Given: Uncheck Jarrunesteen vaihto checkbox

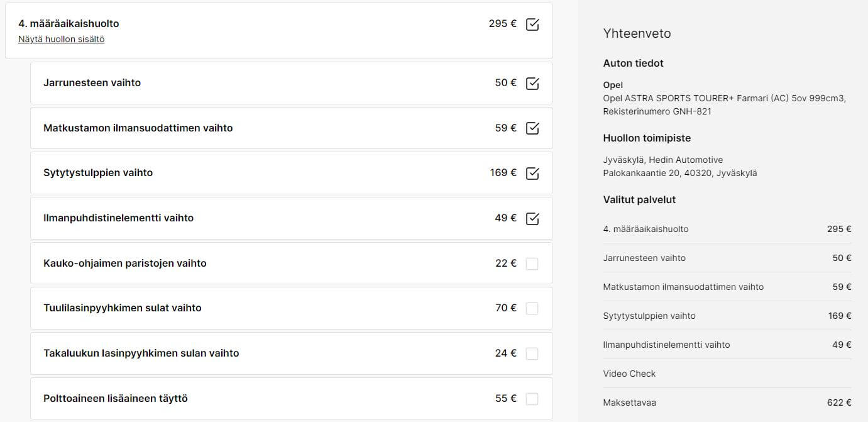Looking at the screenshot, I should point(532,83).
